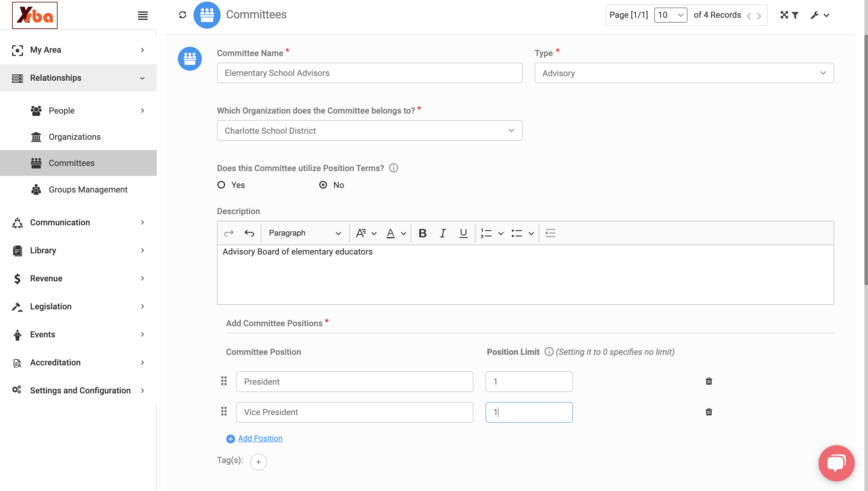Open the chat support bubble
This screenshot has width=868, height=491.
point(836,463)
